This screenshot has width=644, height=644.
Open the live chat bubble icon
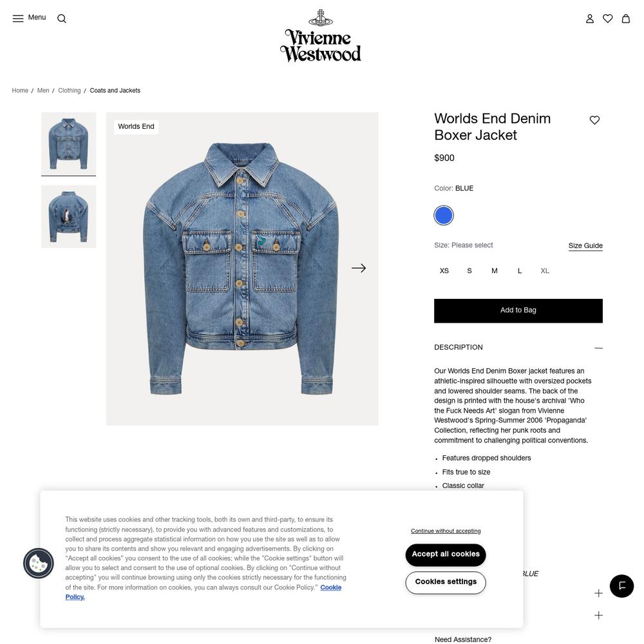pos(621,585)
